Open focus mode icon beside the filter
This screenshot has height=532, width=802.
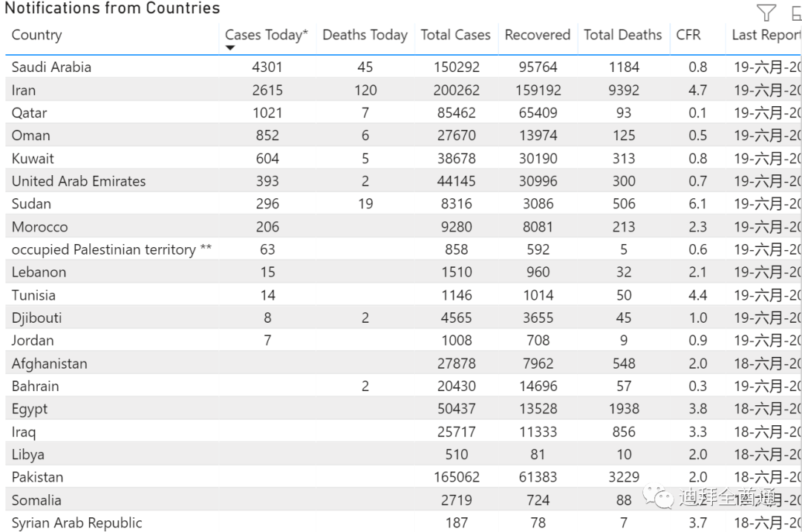coord(796,13)
